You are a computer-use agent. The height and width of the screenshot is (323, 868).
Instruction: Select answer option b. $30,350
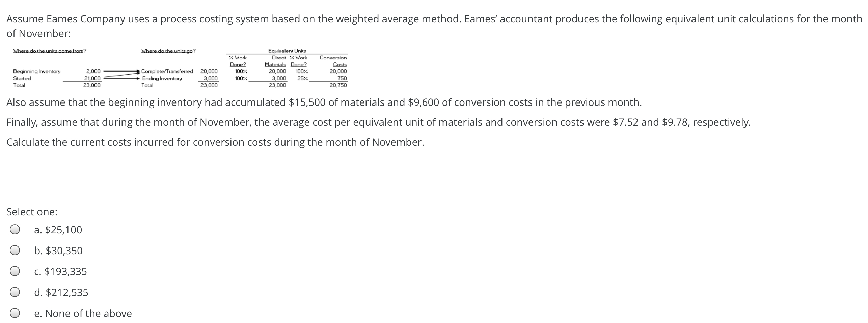click(x=14, y=251)
